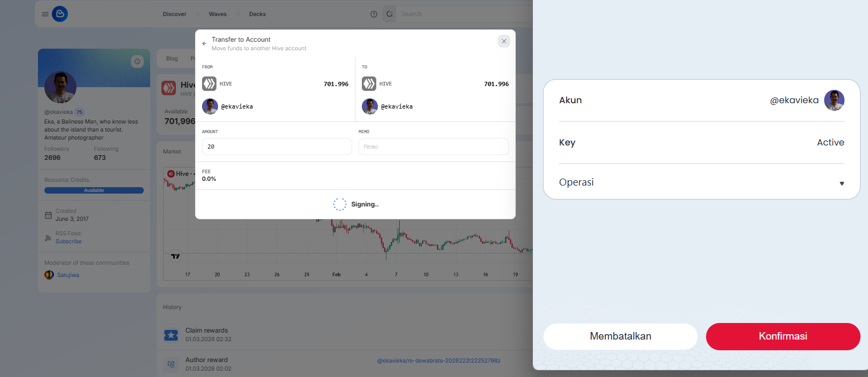This screenshot has height=377, width=868.
Task: Click the Resource Credits Available bar
Action: (94, 190)
